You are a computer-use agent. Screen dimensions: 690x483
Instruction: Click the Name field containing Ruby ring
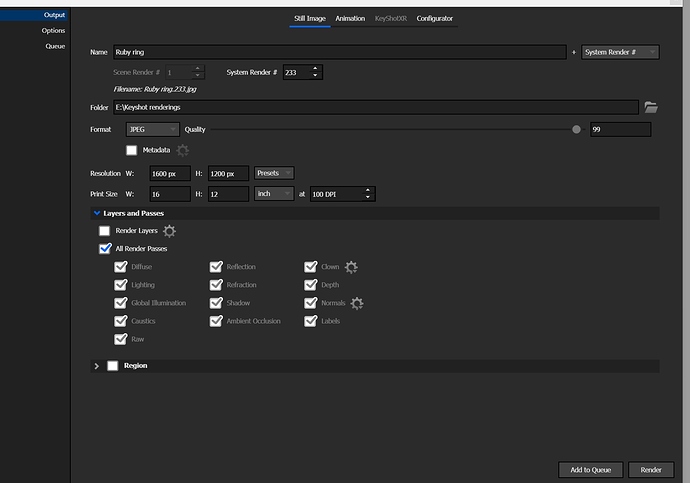click(340, 52)
